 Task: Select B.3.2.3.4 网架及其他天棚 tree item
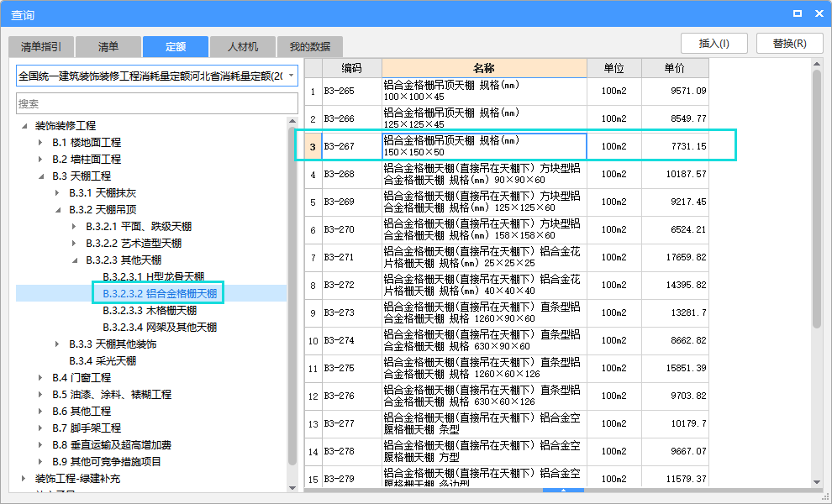coord(160,328)
